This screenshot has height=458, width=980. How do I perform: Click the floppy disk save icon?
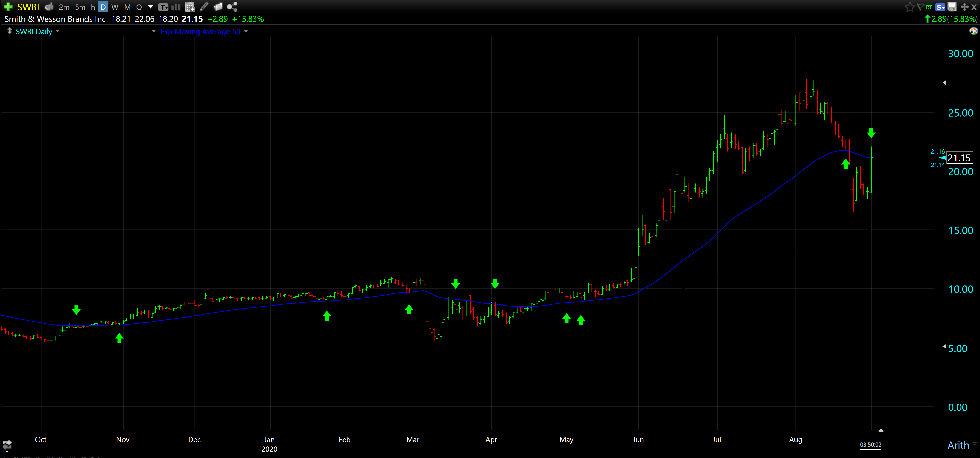point(952,7)
